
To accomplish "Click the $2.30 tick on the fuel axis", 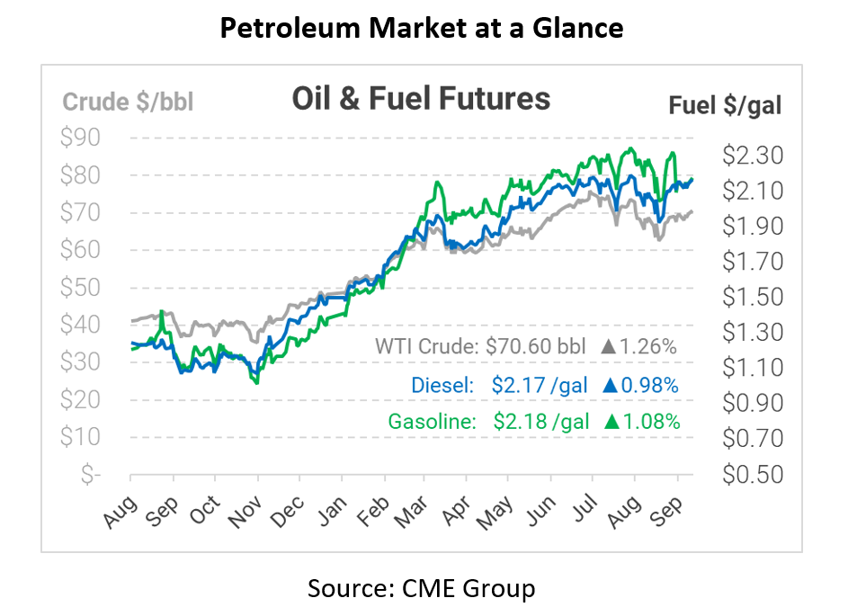I will (753, 156).
